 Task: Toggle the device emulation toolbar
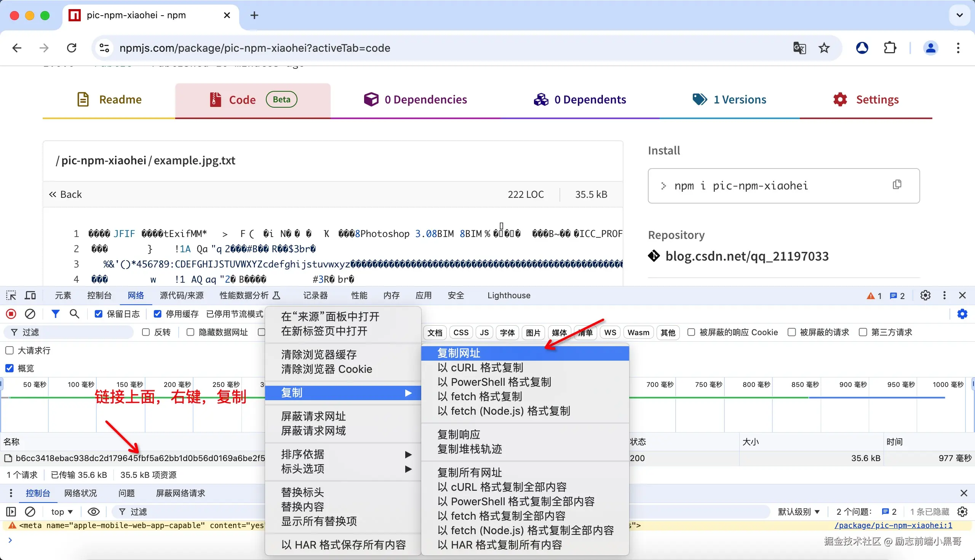(x=30, y=295)
